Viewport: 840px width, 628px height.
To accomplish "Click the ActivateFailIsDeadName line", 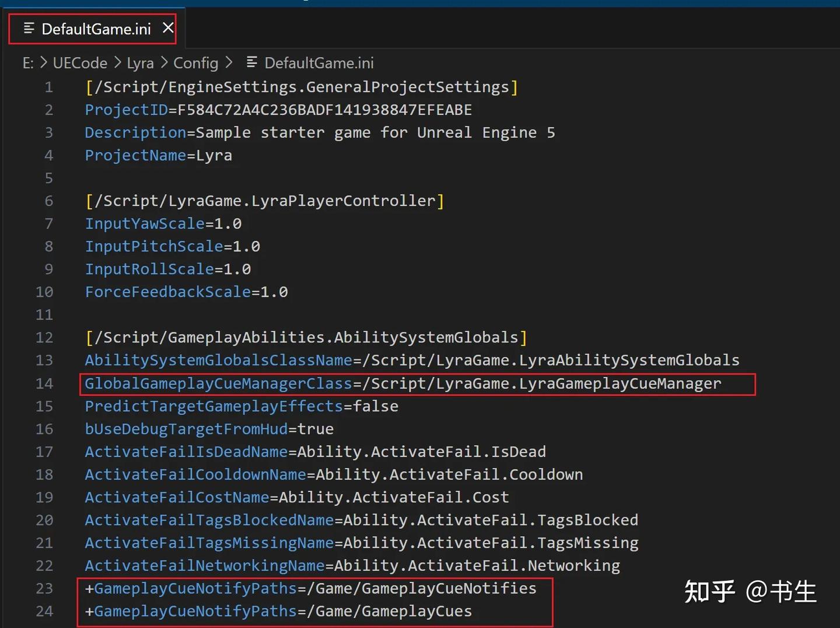I will click(316, 452).
